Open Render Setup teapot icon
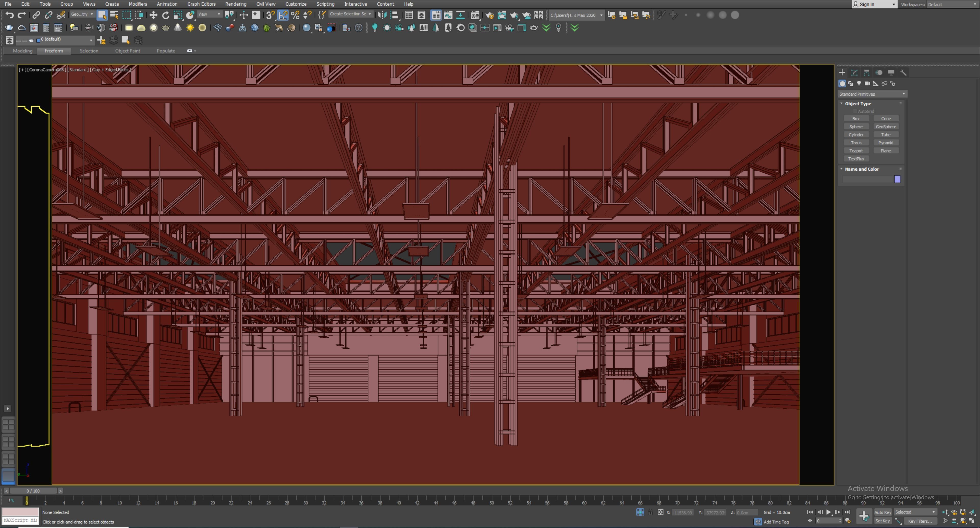This screenshot has width=980, height=528. pyautogui.click(x=490, y=15)
